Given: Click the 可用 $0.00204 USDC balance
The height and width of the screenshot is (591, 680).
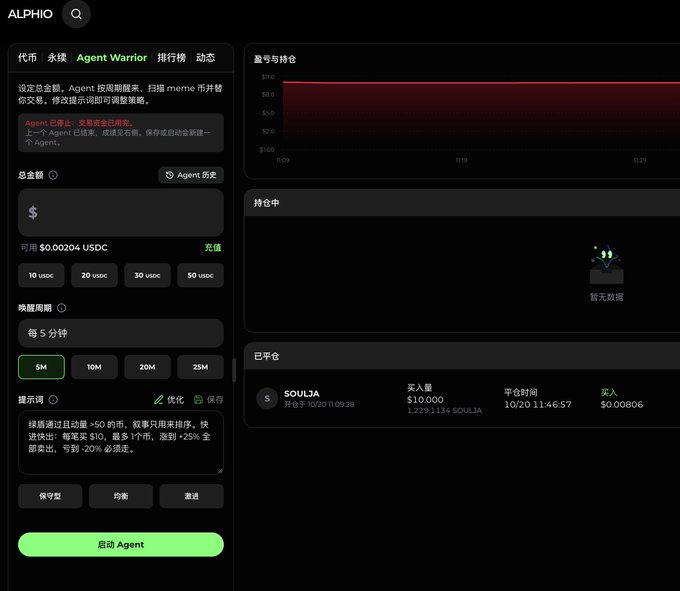Looking at the screenshot, I should click(64, 248).
